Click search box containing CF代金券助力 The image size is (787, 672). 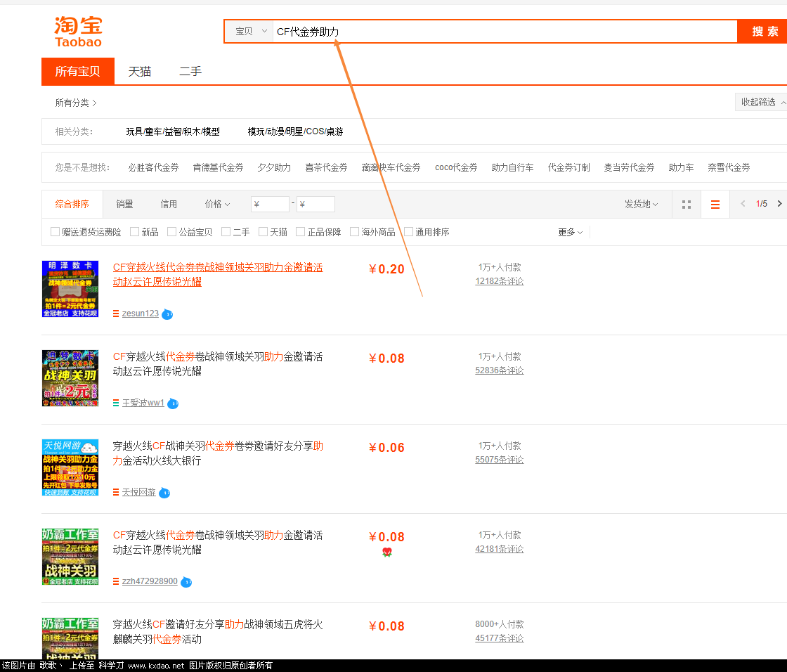pos(505,32)
